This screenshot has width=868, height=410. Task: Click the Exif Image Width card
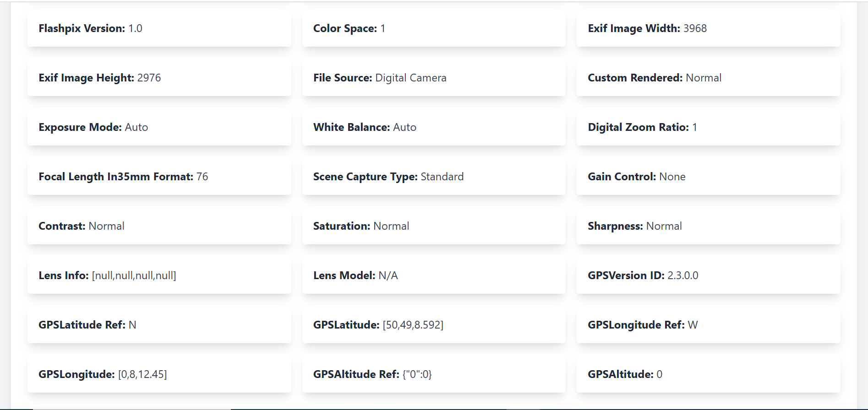click(x=708, y=28)
